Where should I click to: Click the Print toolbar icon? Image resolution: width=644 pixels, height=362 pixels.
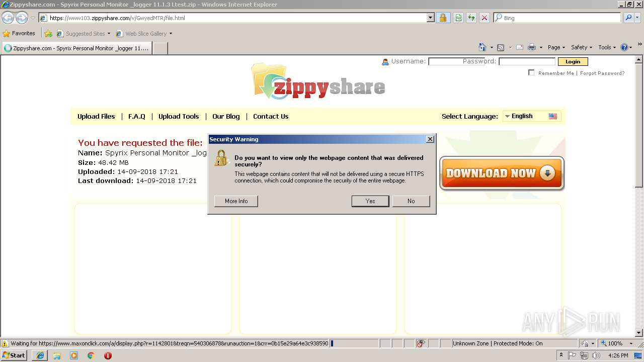pos(532,47)
